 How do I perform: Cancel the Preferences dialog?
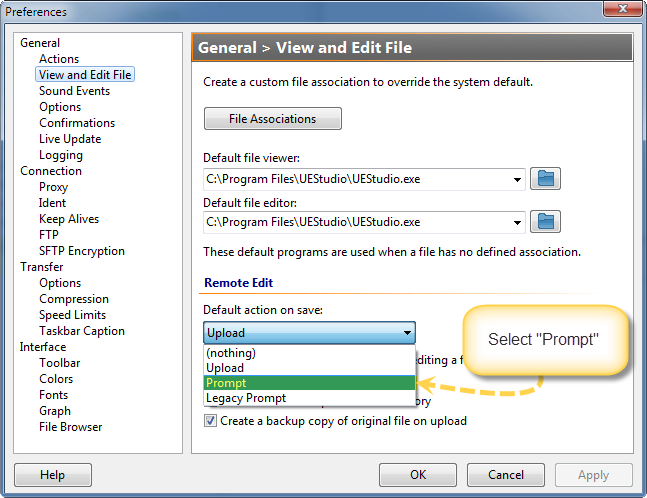505,475
